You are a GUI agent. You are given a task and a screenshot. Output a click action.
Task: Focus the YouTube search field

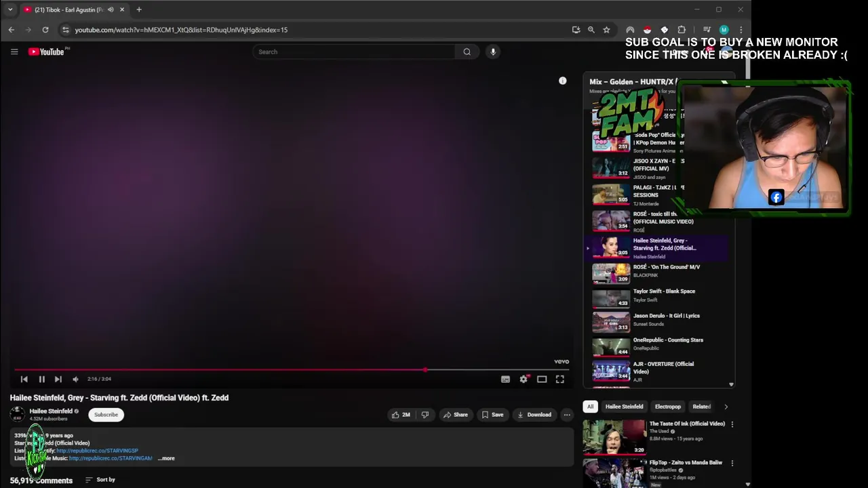[x=354, y=52]
